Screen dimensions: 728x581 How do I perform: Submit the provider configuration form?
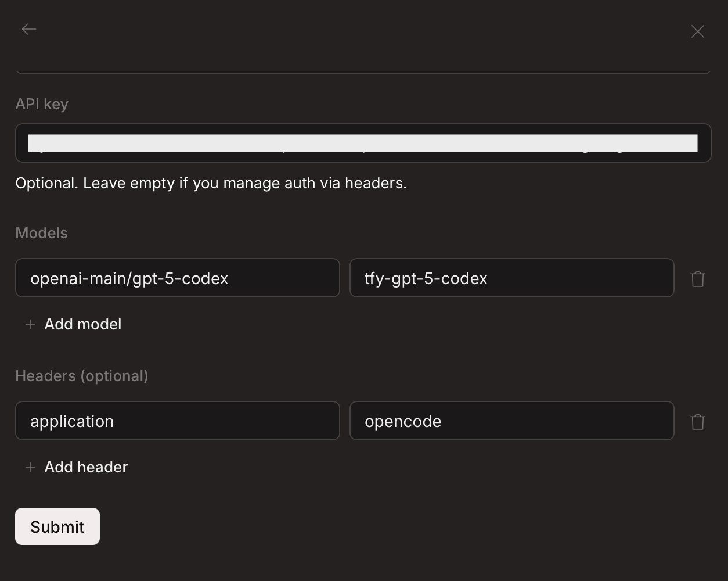[57, 526]
